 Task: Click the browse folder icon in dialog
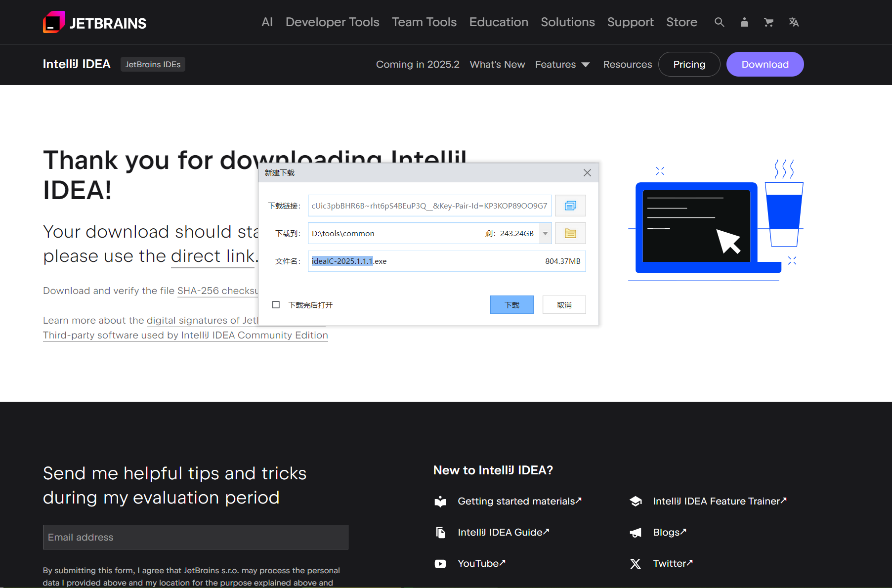pyautogui.click(x=570, y=233)
